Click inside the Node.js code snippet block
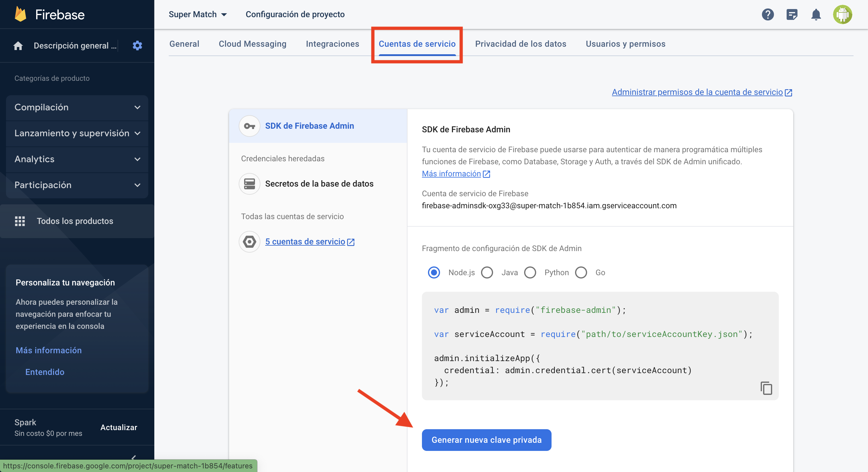This screenshot has height=472, width=868. pyautogui.click(x=600, y=346)
